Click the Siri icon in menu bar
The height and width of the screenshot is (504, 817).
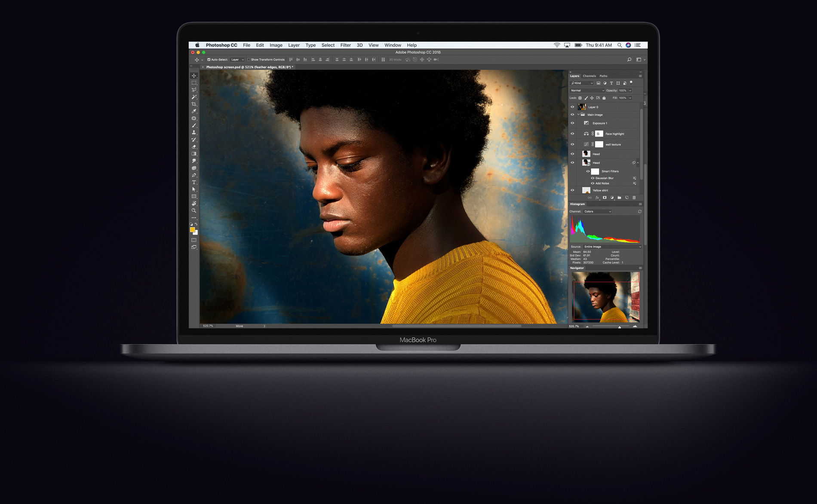point(628,45)
